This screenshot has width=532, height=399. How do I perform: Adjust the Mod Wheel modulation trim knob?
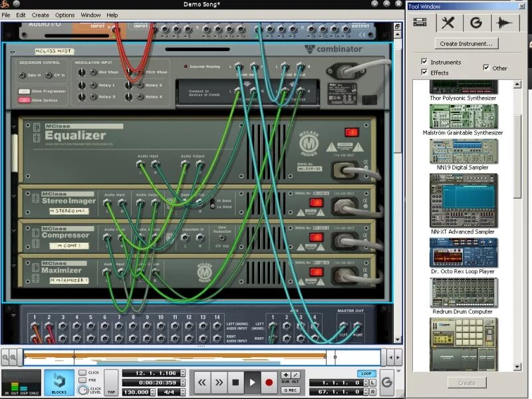(82, 72)
